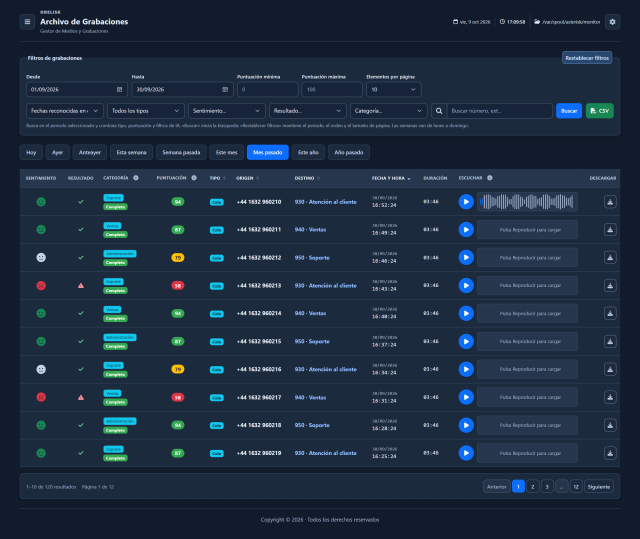The height and width of the screenshot is (539, 640).
Task: Open settings gear in header
Action: [x=612, y=22]
